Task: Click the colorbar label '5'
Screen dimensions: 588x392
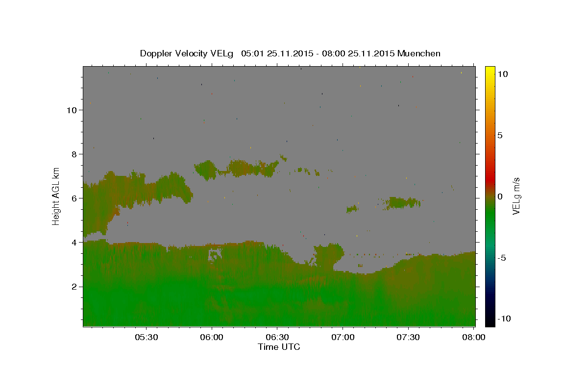Action: click(x=500, y=135)
